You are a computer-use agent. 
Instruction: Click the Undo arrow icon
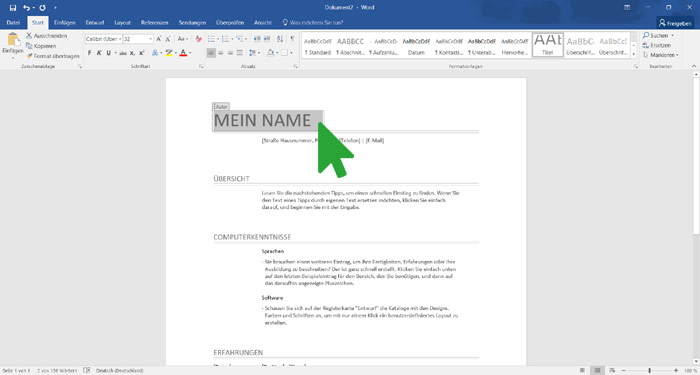(26, 8)
